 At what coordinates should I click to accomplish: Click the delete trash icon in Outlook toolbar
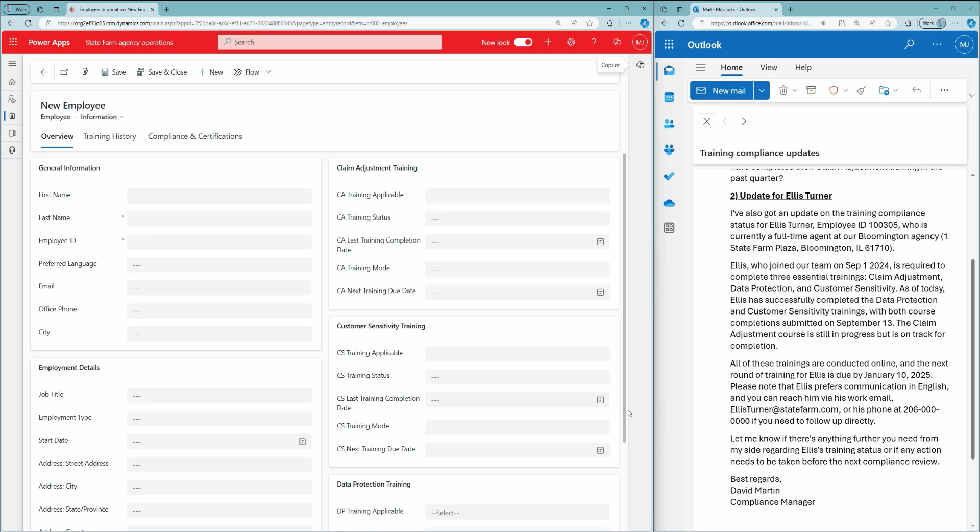point(783,90)
